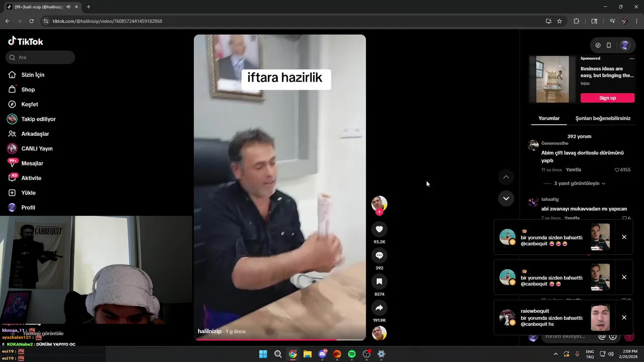
Task: Open Windows Start menu
Action: 263,354
